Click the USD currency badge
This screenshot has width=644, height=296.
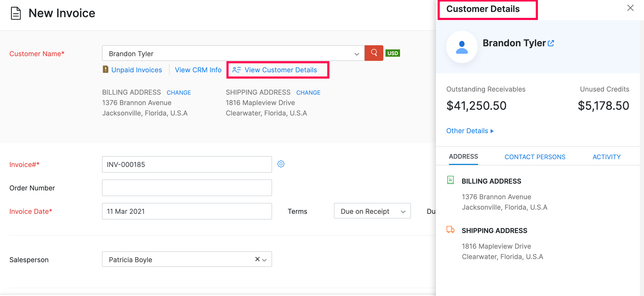pyautogui.click(x=393, y=53)
